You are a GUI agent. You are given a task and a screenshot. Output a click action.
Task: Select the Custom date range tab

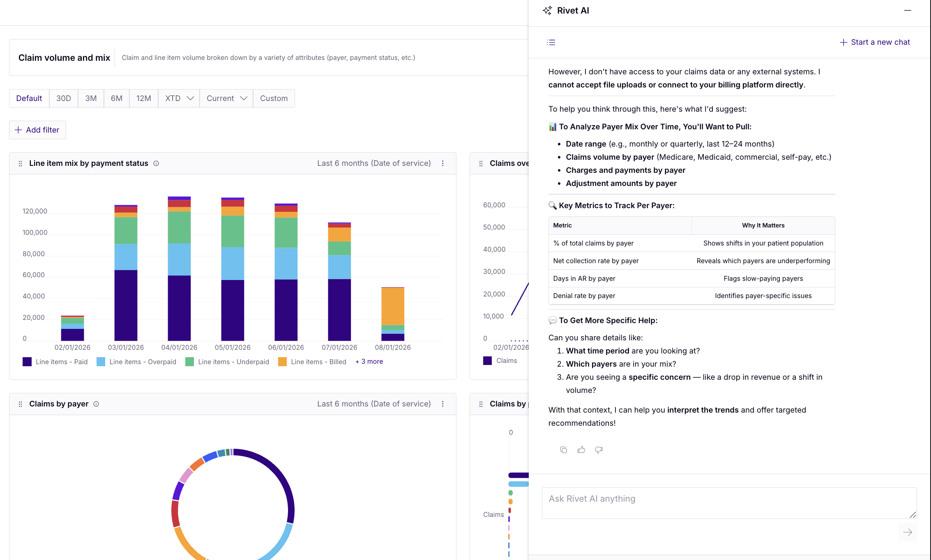(274, 99)
